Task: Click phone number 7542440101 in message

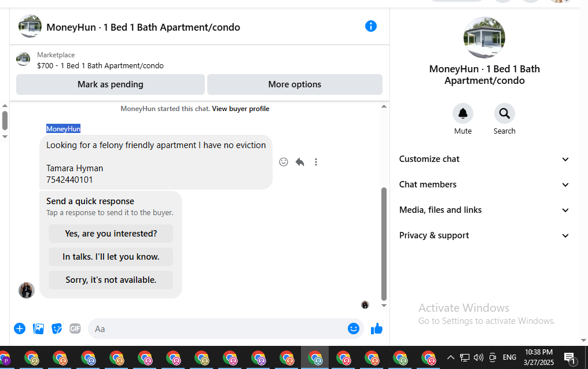Action: tap(69, 180)
